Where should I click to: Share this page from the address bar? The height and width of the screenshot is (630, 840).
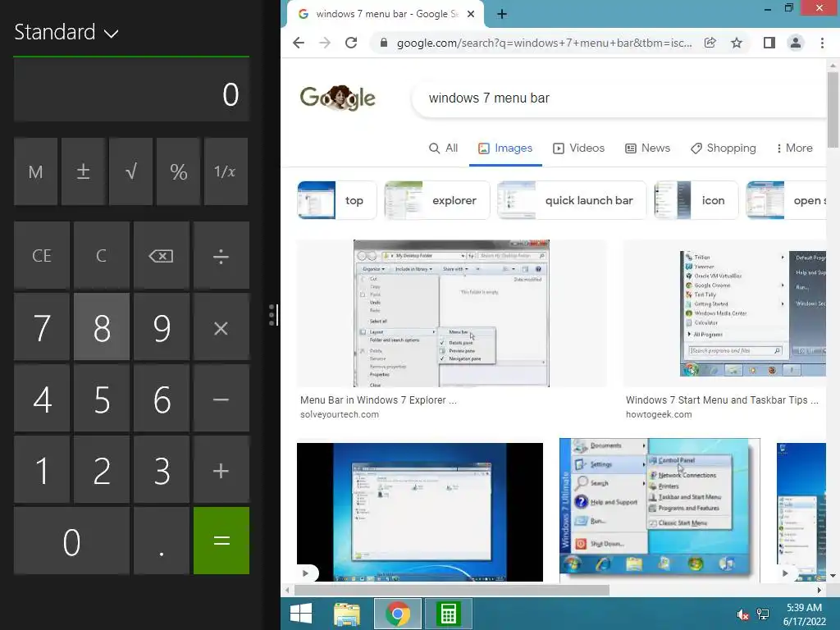click(710, 43)
